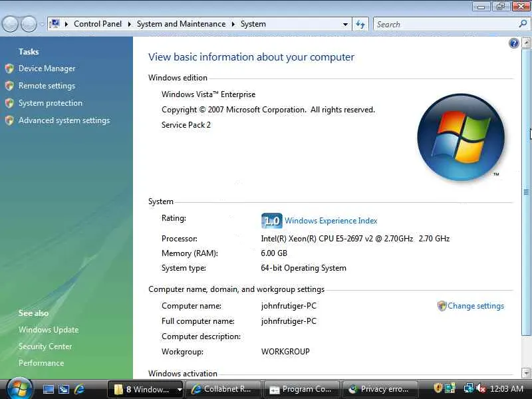This screenshot has width=532, height=399.
Task: Click the Change settings link
Action: click(475, 306)
